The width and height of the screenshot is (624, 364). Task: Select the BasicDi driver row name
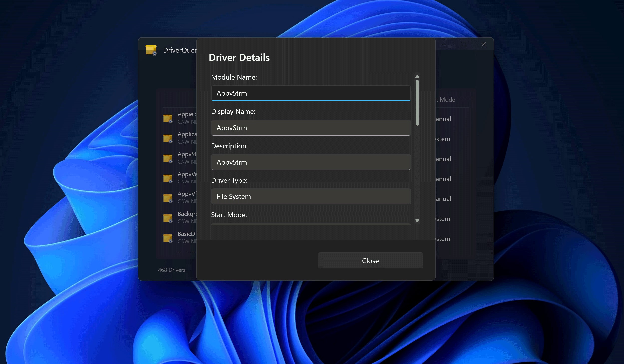coord(187,234)
